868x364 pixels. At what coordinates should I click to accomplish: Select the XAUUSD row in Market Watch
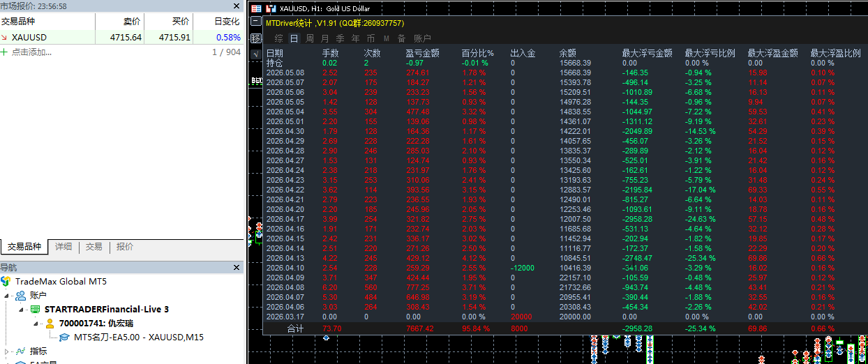pos(121,38)
